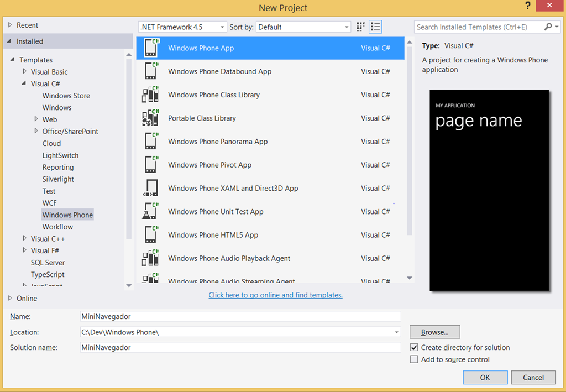
Task: Open the dialog help question mark
Action: (528, 6)
